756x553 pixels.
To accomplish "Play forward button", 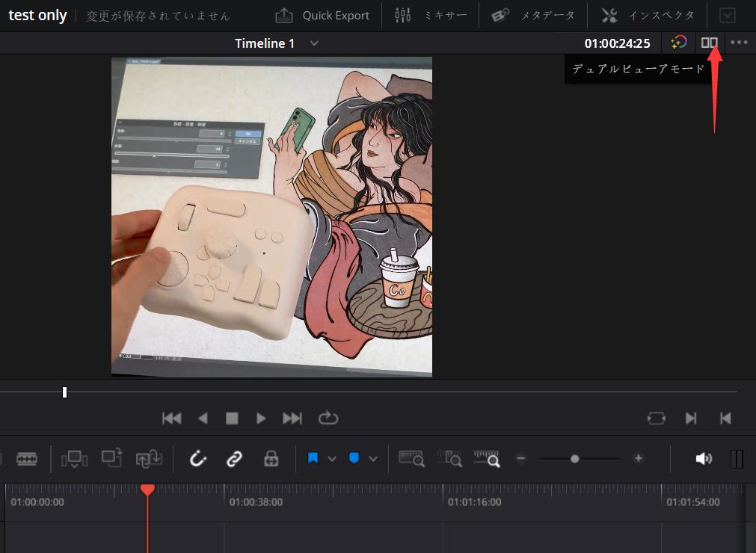I will (261, 418).
